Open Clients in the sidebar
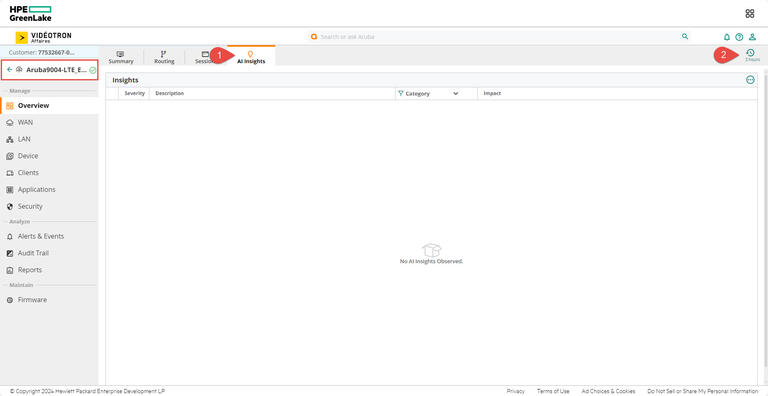 [x=49, y=173]
